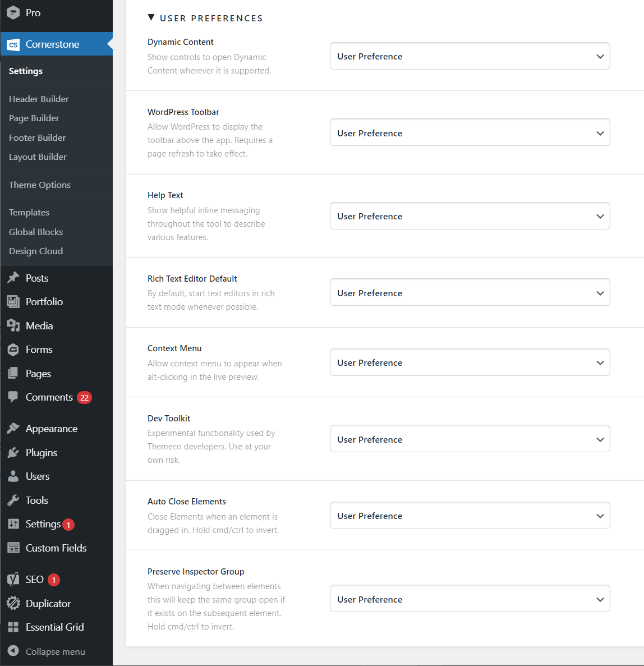Open the Dynamic Content dropdown
The height and width of the screenshot is (666, 644).
point(470,56)
